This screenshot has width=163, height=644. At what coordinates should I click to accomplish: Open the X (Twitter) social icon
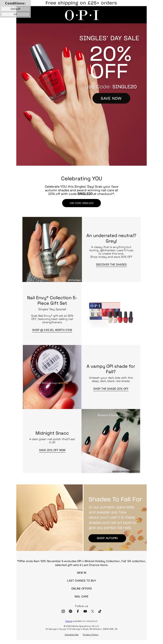tap(92, 611)
